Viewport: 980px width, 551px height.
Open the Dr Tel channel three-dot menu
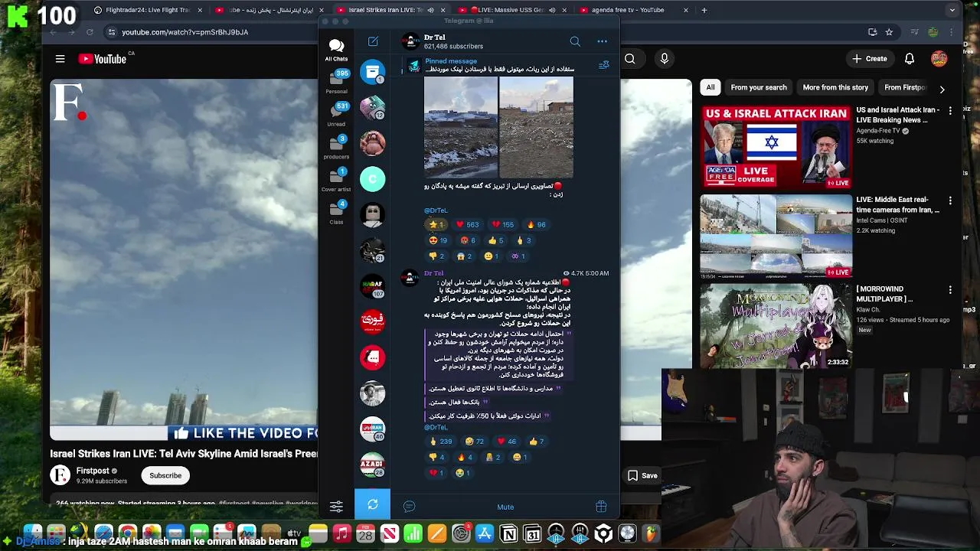pos(603,41)
